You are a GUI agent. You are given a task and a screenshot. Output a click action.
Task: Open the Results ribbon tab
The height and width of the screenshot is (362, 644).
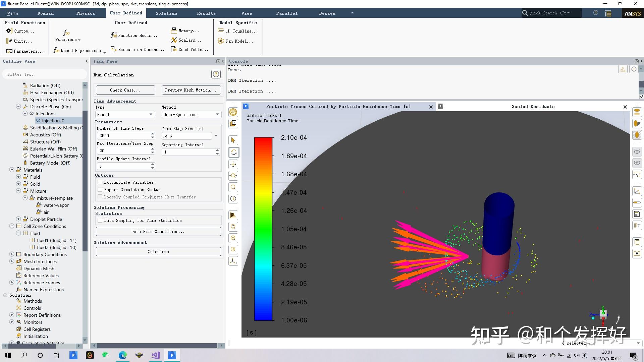(x=206, y=13)
